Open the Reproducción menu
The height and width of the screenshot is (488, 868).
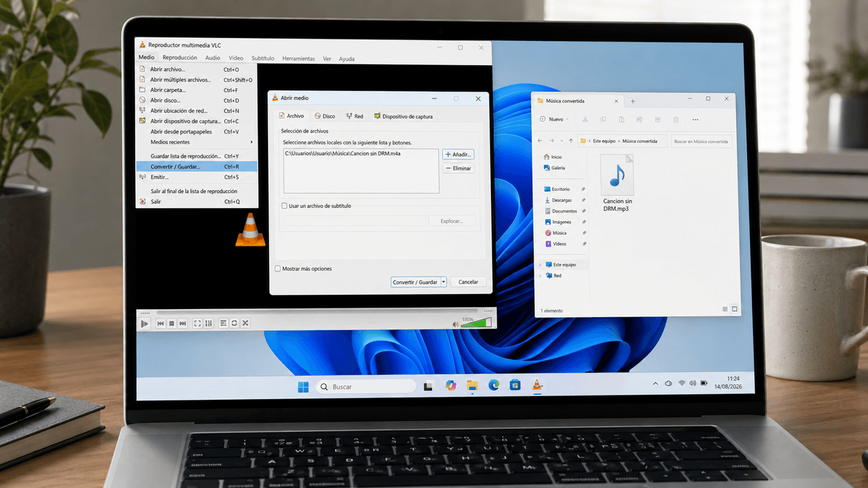click(x=180, y=58)
